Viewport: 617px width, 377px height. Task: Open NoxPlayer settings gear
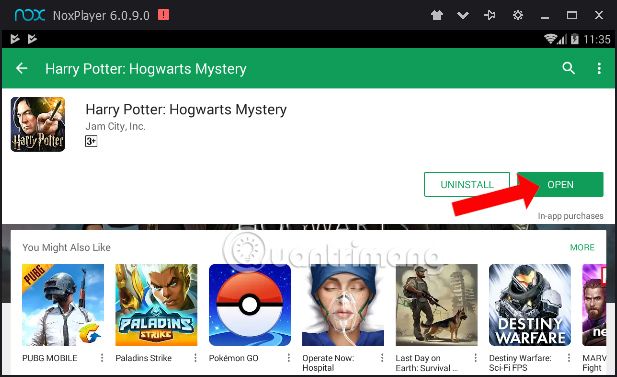pos(518,15)
